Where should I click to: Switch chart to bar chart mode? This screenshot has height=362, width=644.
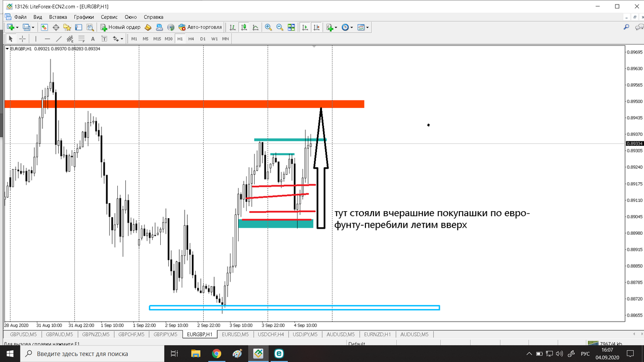[x=233, y=27]
